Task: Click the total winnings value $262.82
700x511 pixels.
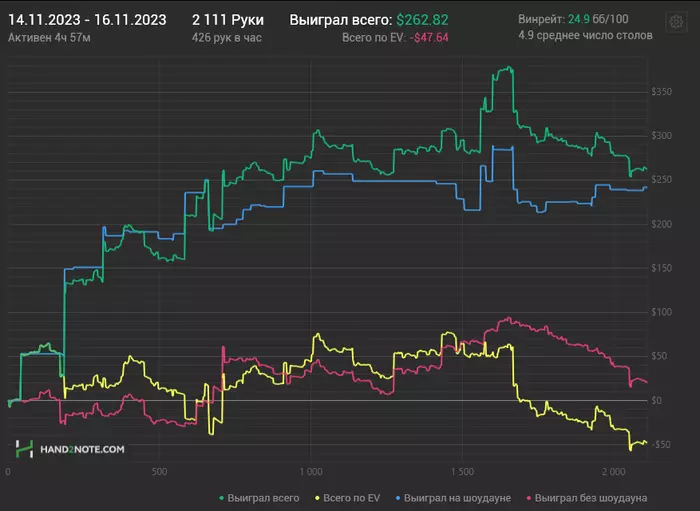Action: click(422, 20)
